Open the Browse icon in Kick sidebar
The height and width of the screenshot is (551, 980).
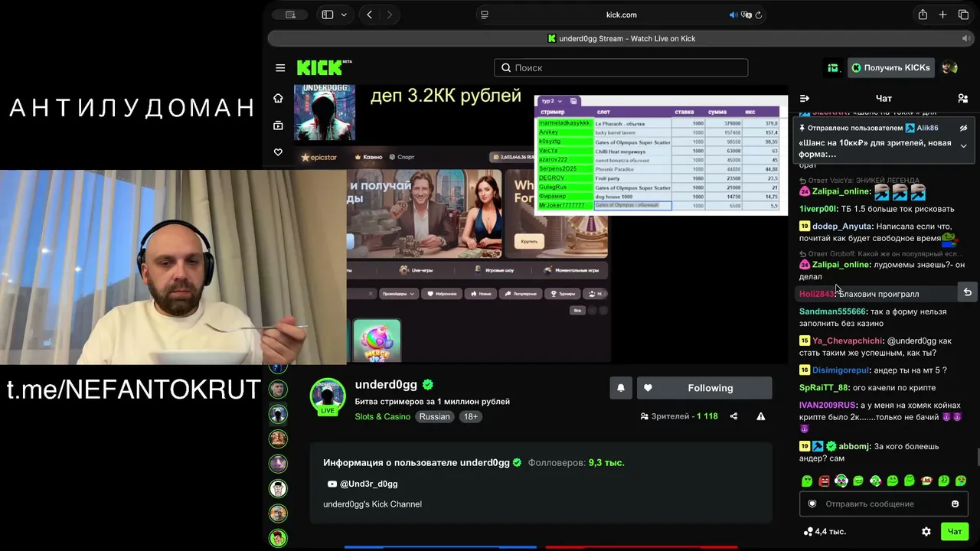point(278,126)
